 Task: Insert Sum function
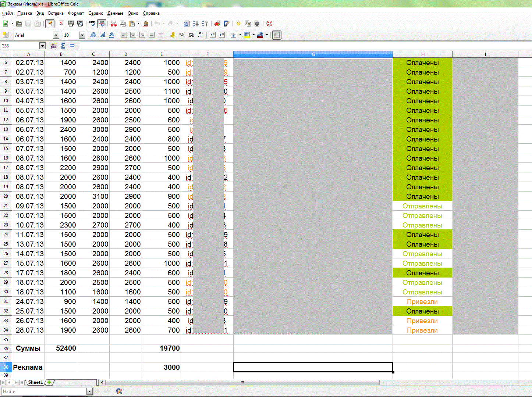[63, 46]
